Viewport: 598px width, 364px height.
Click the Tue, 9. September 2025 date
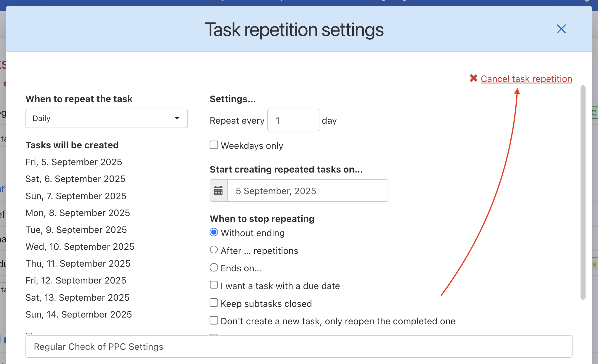click(x=76, y=230)
